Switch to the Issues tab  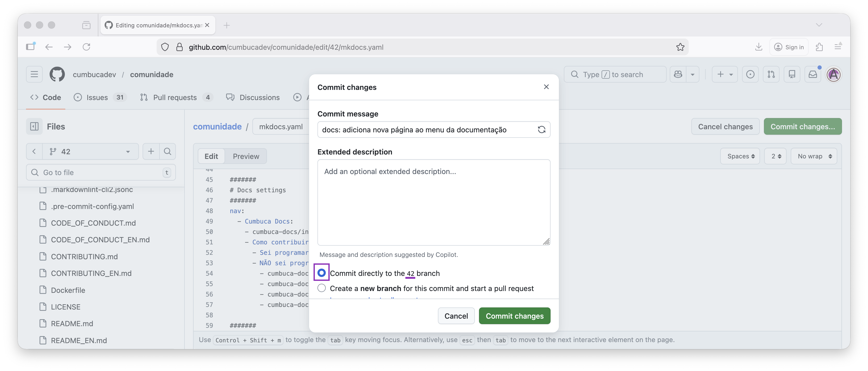coord(100,97)
